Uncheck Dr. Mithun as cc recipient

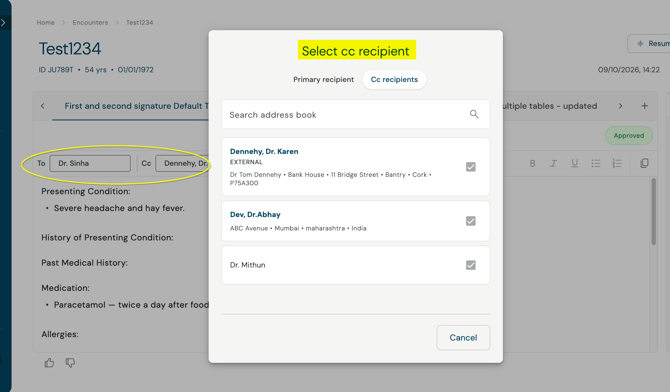[x=470, y=265]
